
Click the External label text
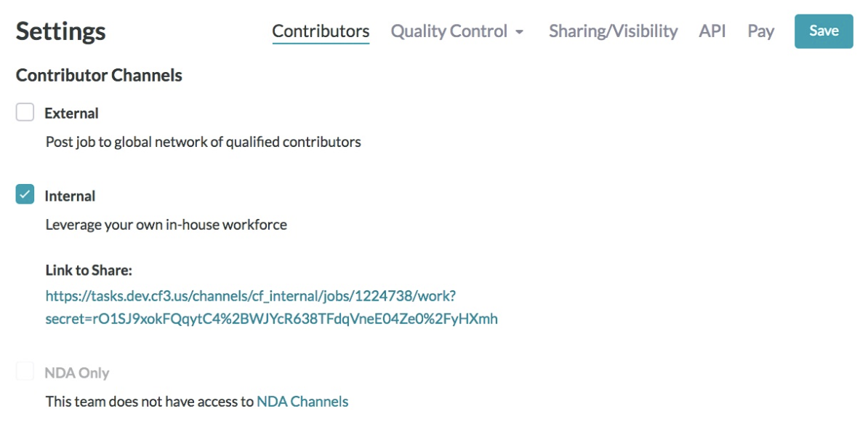click(71, 113)
